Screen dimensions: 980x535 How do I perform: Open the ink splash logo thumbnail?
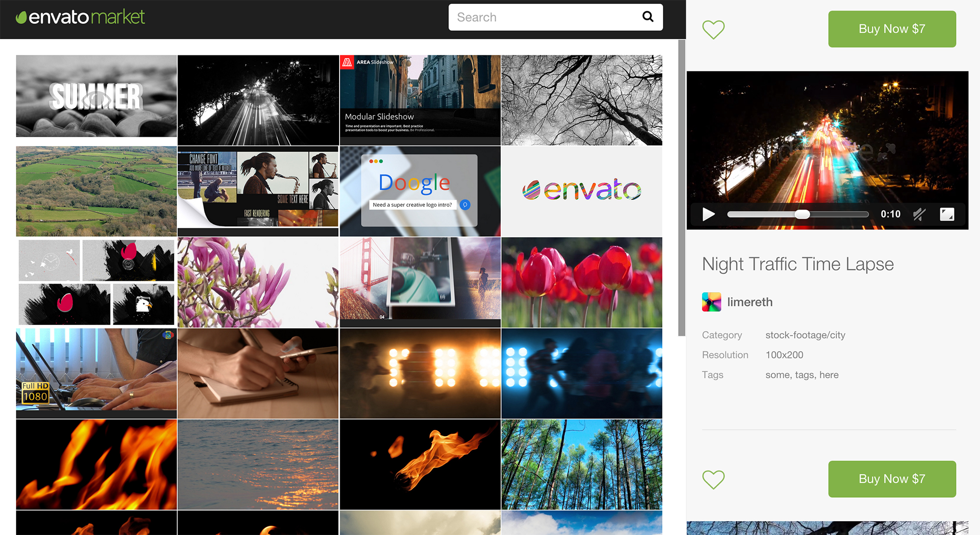(97, 282)
